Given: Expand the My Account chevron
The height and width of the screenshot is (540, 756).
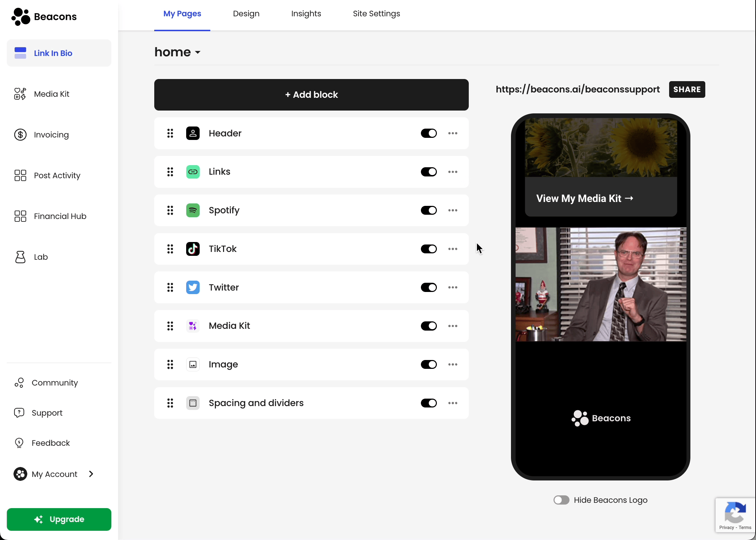Looking at the screenshot, I should 91,474.
